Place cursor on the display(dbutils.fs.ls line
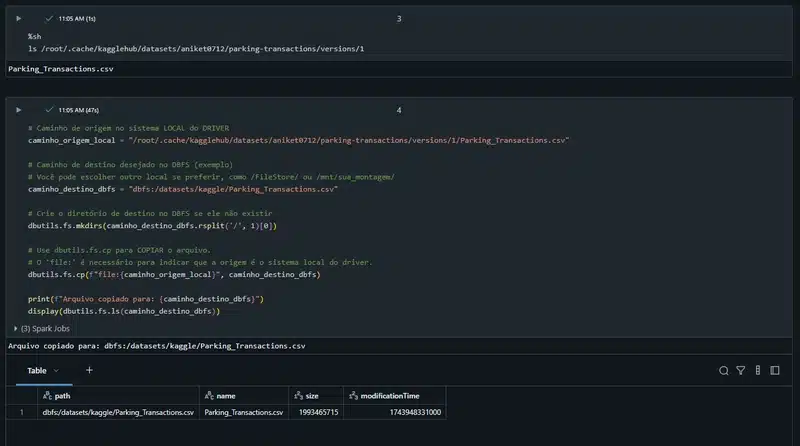This screenshot has width=800, height=446. [x=124, y=311]
